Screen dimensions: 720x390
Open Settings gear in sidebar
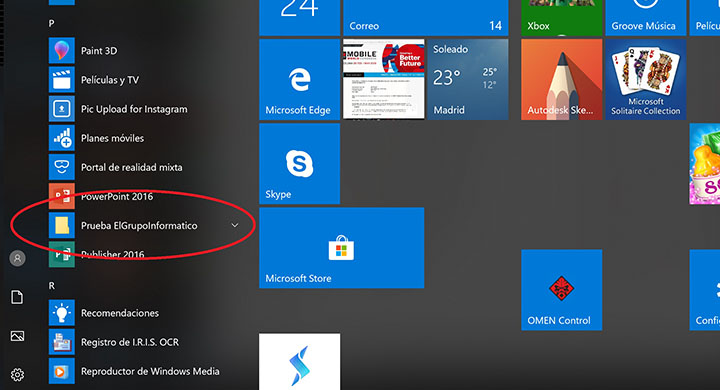click(x=17, y=375)
